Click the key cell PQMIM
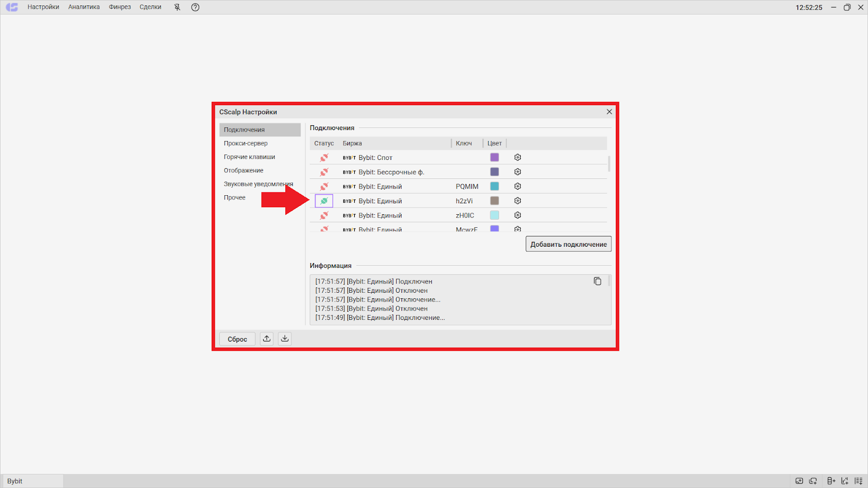 coord(467,187)
